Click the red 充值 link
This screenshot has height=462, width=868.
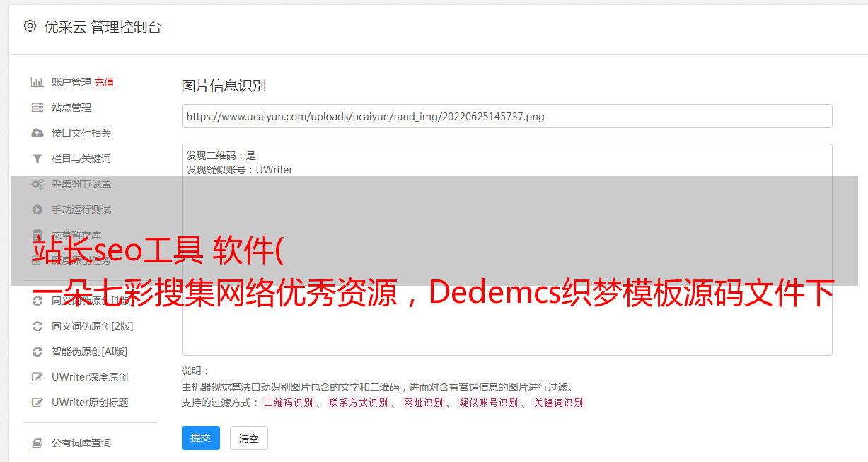tap(104, 82)
